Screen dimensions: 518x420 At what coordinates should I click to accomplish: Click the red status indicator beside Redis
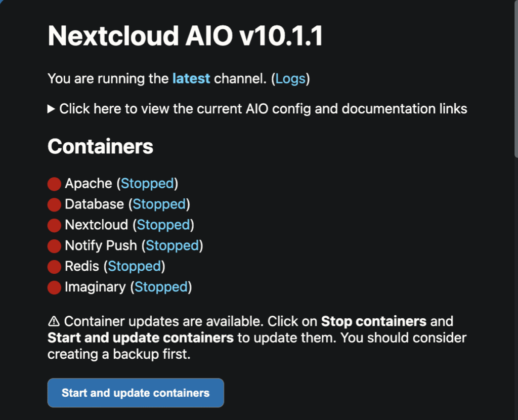click(x=54, y=267)
